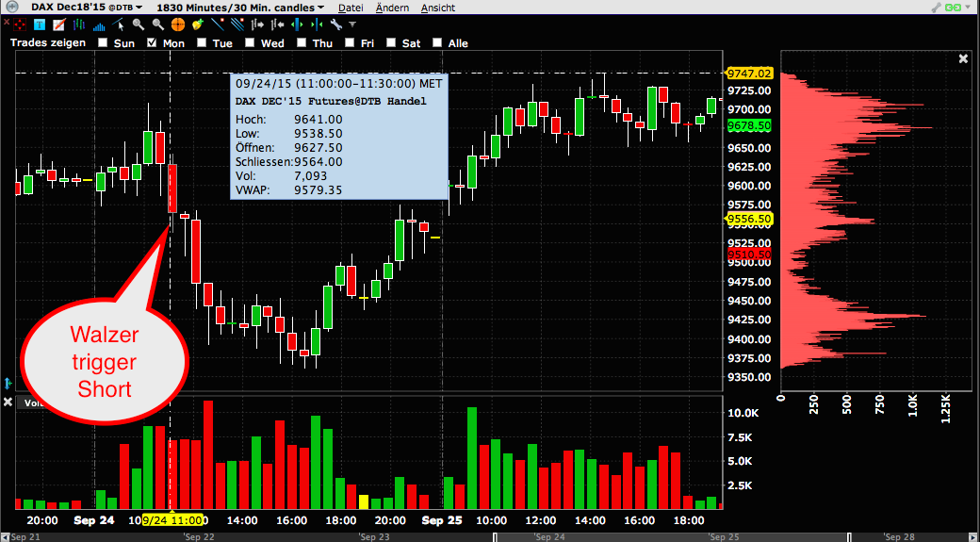Open the 1830 Minutes/30 Min. candles dropdown
Image resolution: width=980 pixels, height=542 pixels.
coord(240,8)
